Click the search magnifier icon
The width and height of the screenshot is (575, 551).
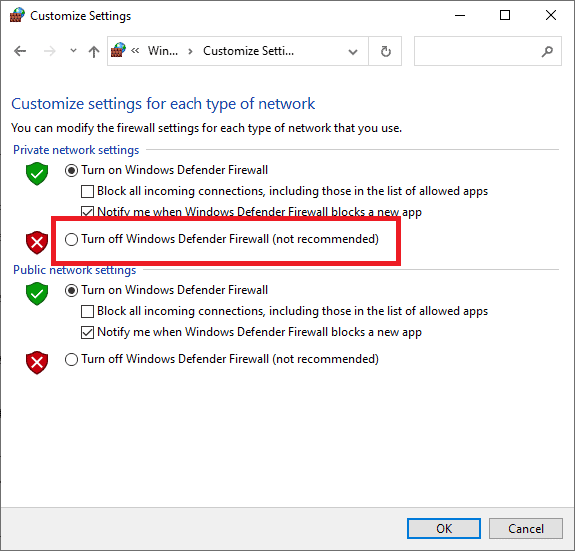click(x=547, y=51)
